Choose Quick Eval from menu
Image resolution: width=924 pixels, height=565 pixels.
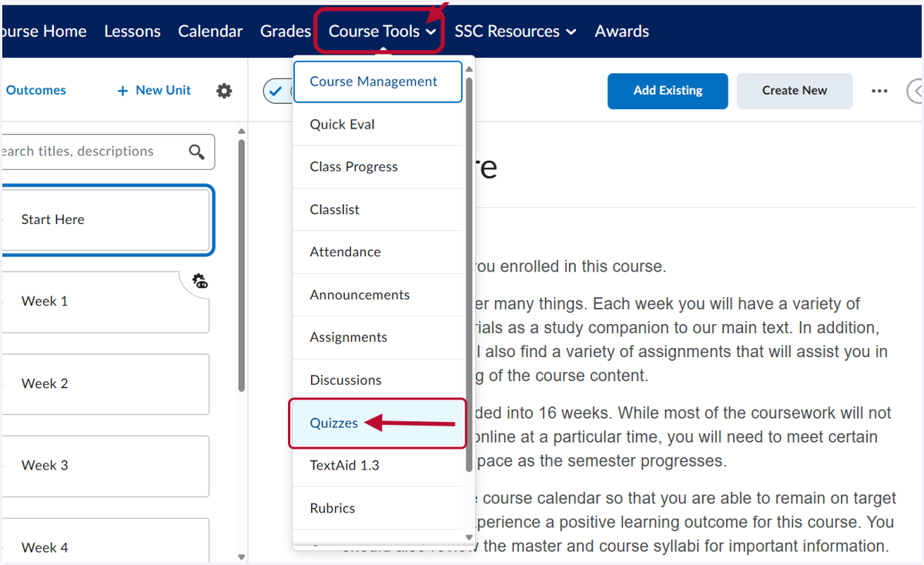coord(378,125)
